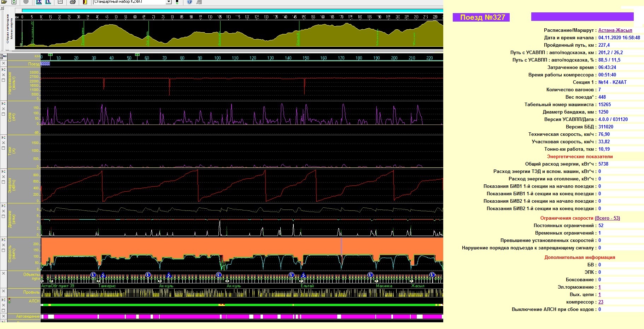Click the yellow exit door icon
This screenshot has height=329, width=644.
coord(85,2)
